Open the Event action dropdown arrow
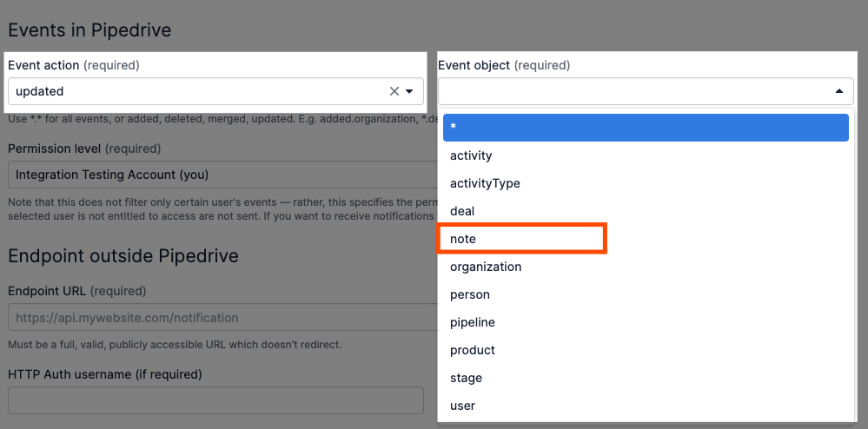Screen dimensions: 868x429 click(x=409, y=91)
